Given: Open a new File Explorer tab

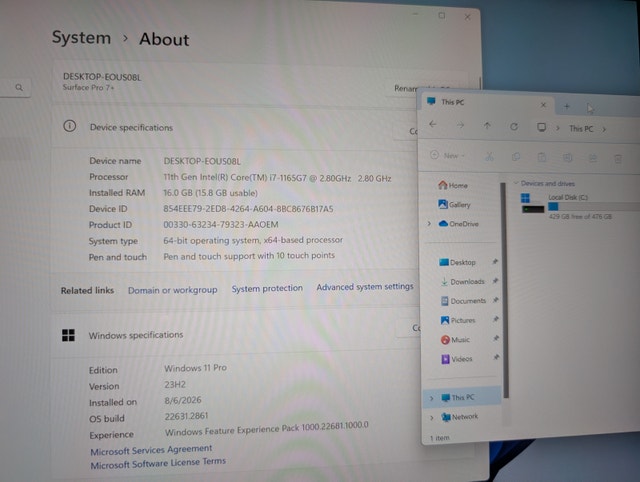Looking at the screenshot, I should pos(567,107).
